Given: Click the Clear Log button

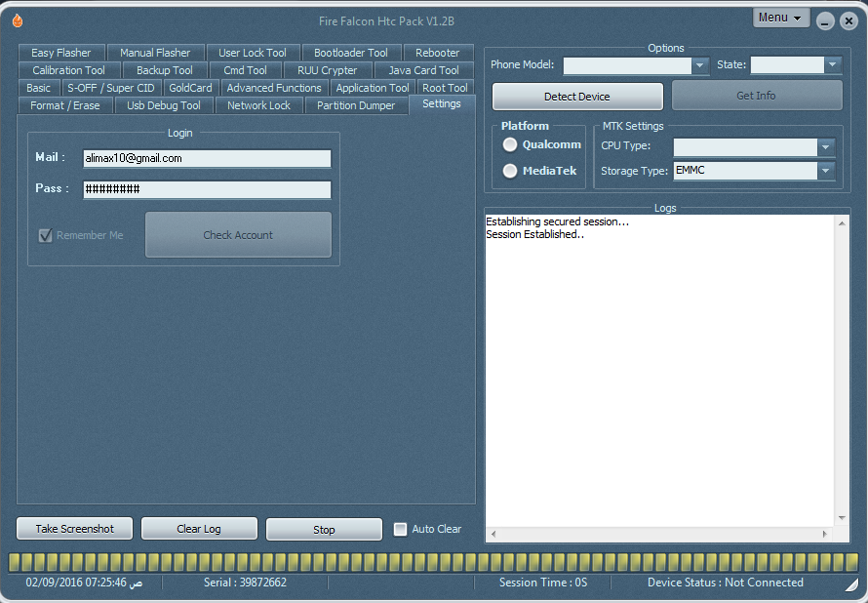Looking at the screenshot, I should coord(199,529).
